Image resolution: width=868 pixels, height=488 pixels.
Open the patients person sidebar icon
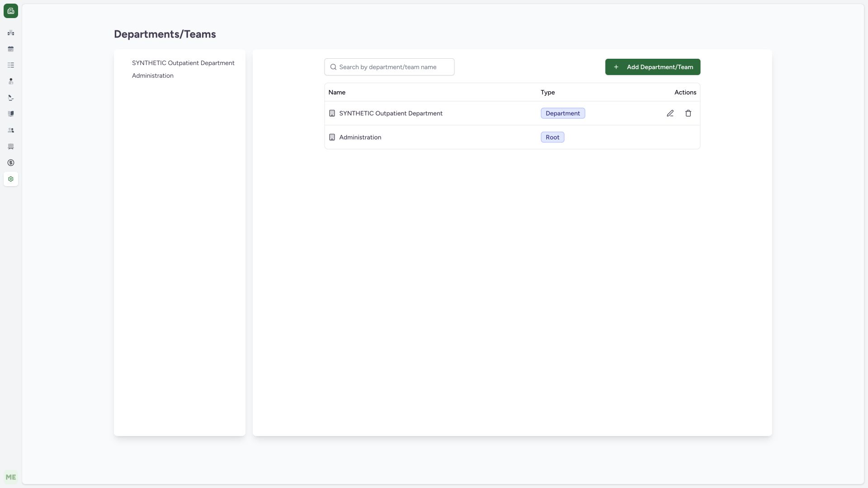coord(11,81)
